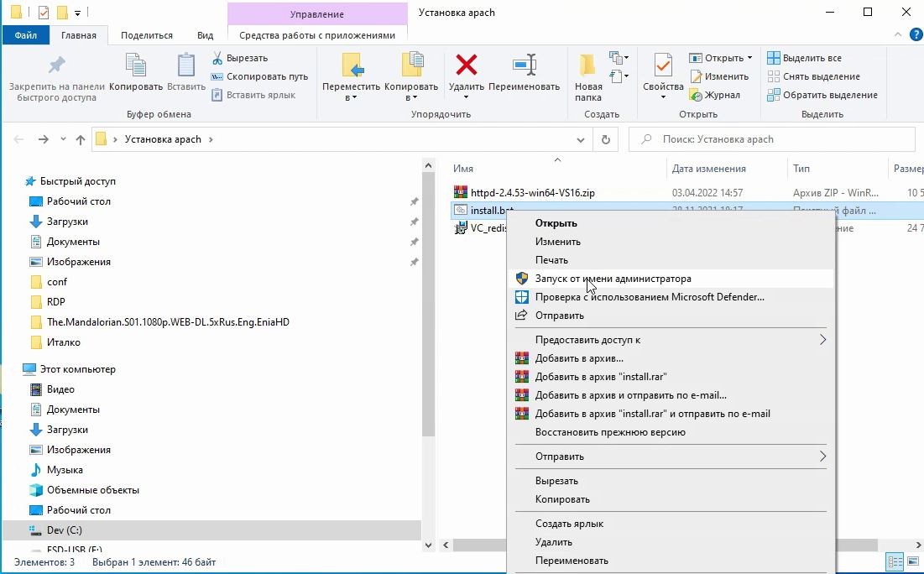Image resolution: width=924 pixels, height=574 pixels.
Task: Click Edit (Изменить) in ribbon
Action: point(719,76)
